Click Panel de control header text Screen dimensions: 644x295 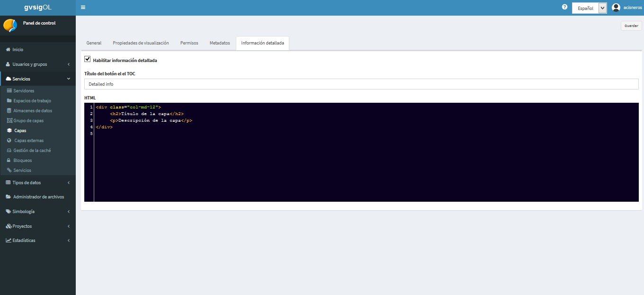pos(39,23)
